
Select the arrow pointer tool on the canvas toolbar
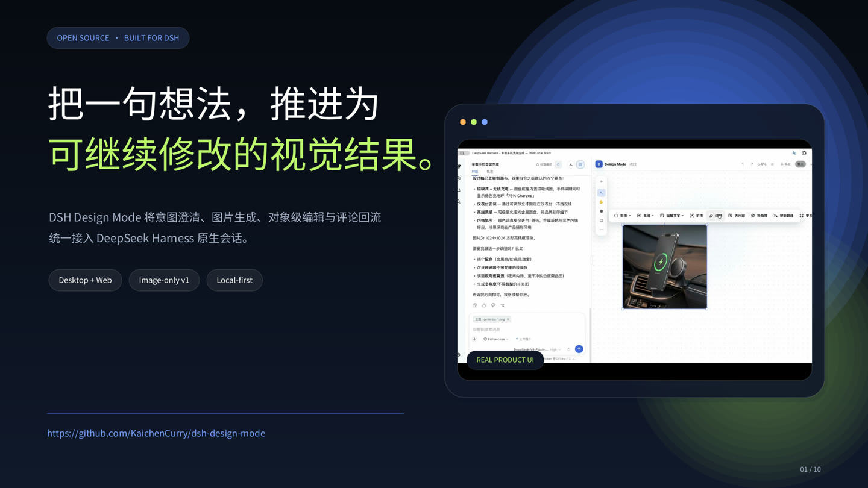tap(601, 193)
